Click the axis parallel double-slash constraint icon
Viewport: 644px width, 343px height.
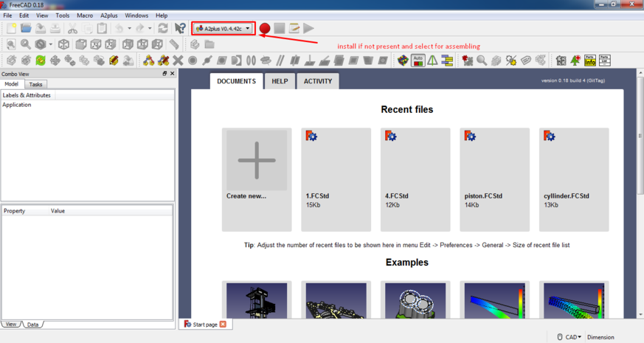click(x=280, y=60)
